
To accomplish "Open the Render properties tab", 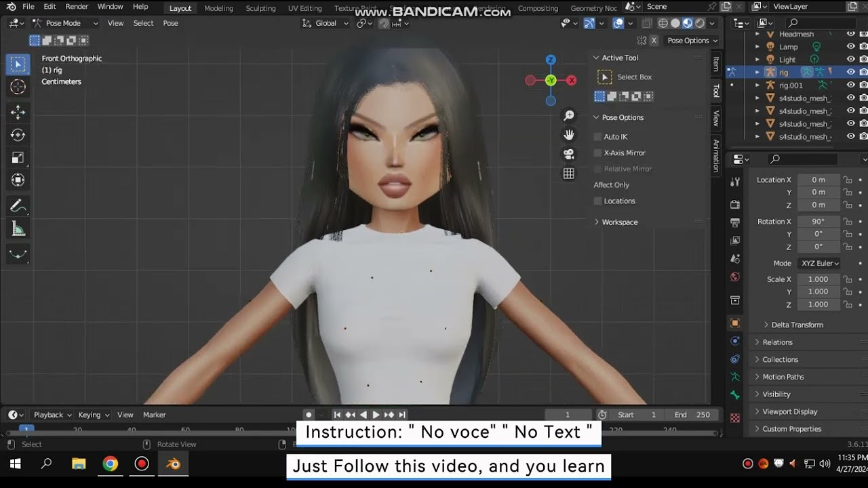I will pyautogui.click(x=735, y=205).
